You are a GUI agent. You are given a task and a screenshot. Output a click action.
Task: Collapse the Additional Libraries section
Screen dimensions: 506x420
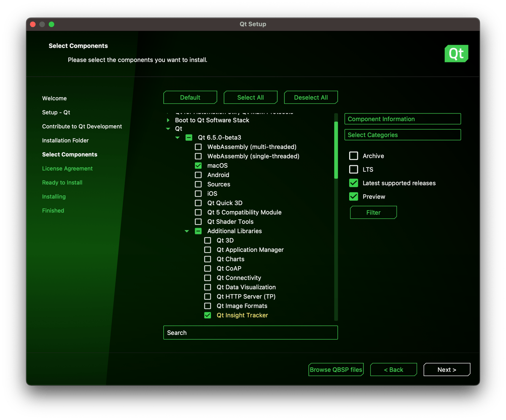[187, 231]
